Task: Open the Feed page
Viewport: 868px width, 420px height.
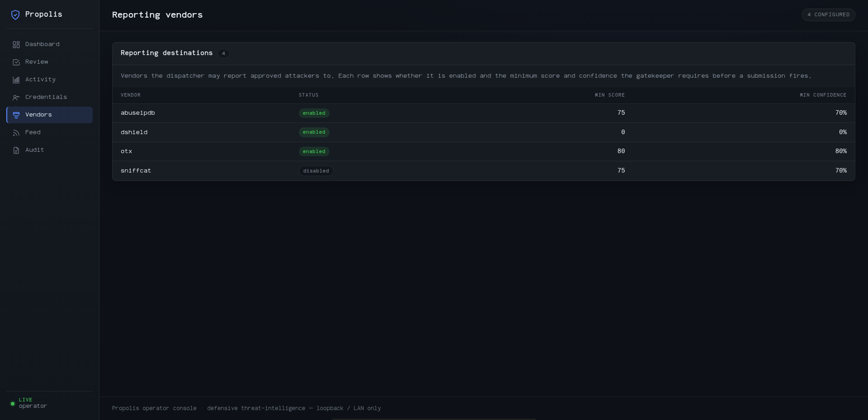Action: tap(49, 132)
